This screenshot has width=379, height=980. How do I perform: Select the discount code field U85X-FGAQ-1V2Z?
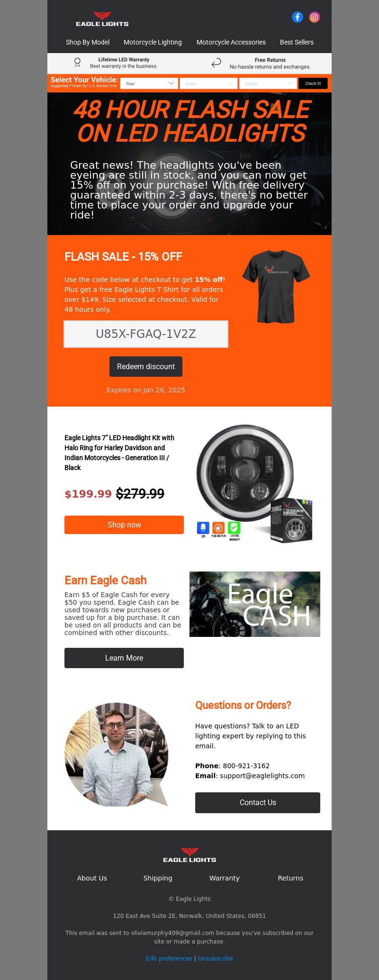point(146,334)
